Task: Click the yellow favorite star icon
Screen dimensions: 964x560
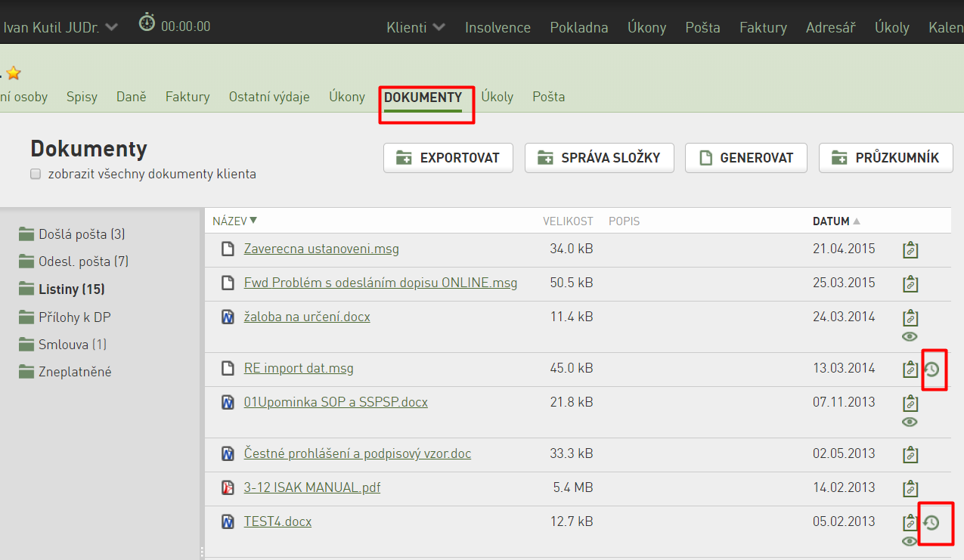Action: [14, 73]
